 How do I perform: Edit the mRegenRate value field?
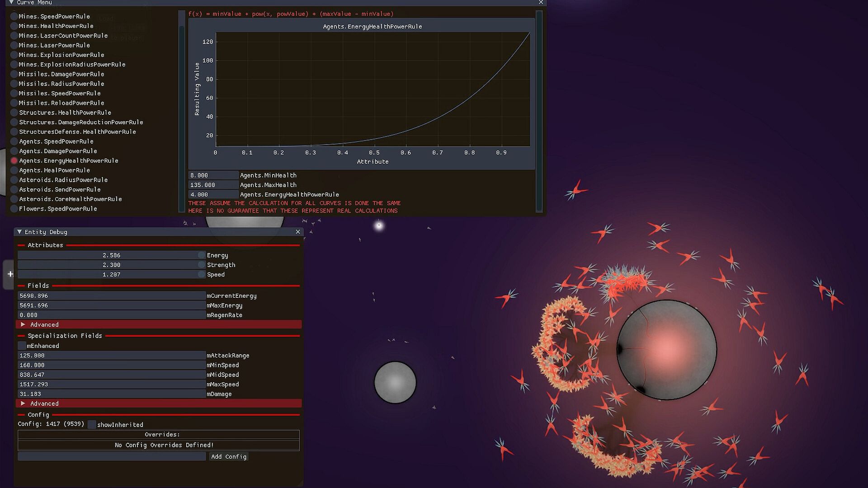tap(112, 315)
